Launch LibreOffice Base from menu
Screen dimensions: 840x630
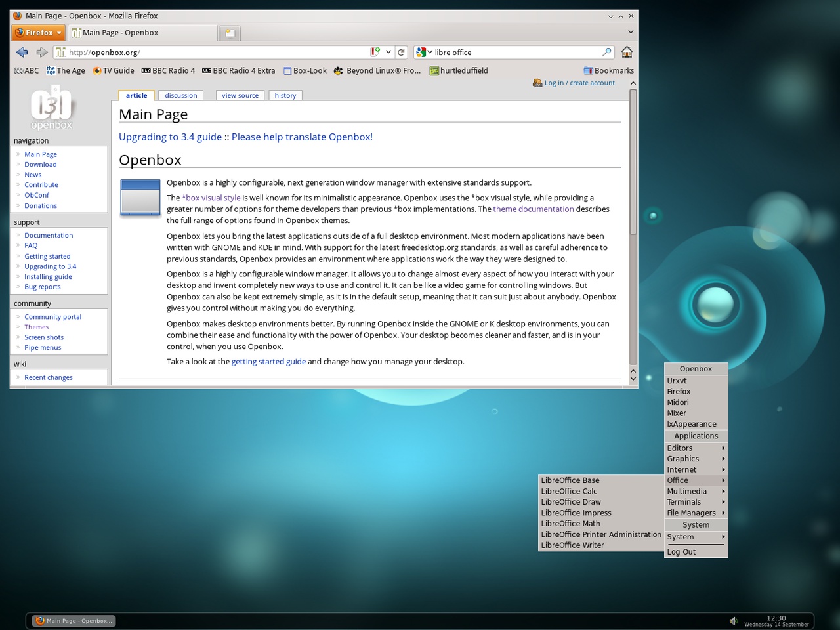(601, 480)
